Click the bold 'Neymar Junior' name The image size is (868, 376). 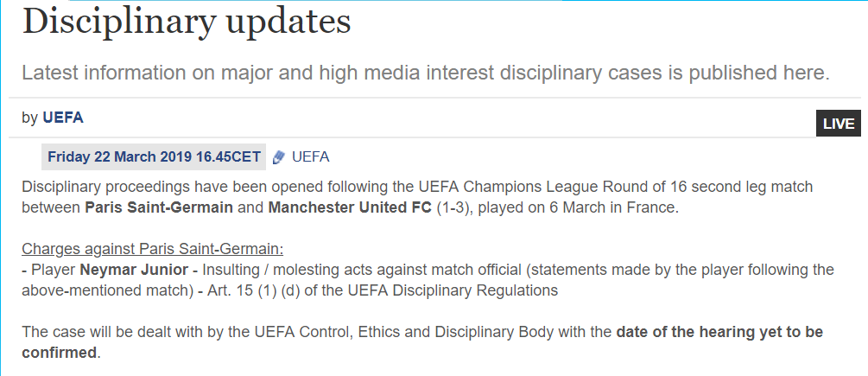point(134,270)
